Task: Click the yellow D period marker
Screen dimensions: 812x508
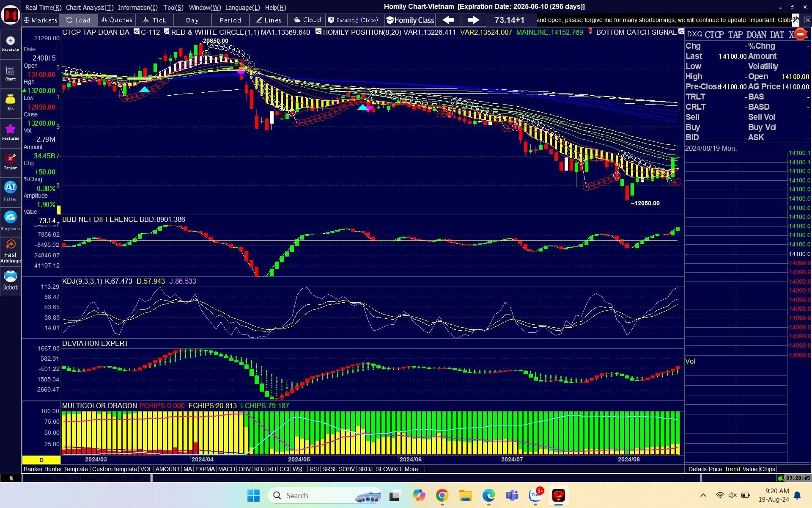Action: (x=41, y=460)
